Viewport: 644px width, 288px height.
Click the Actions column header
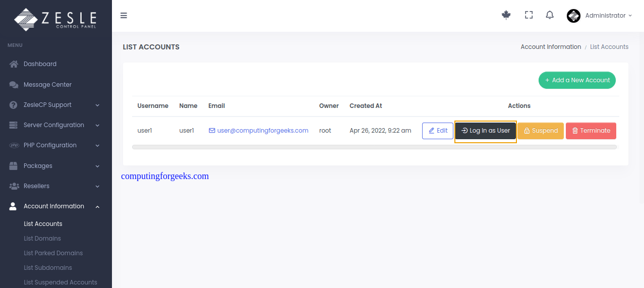tap(519, 106)
